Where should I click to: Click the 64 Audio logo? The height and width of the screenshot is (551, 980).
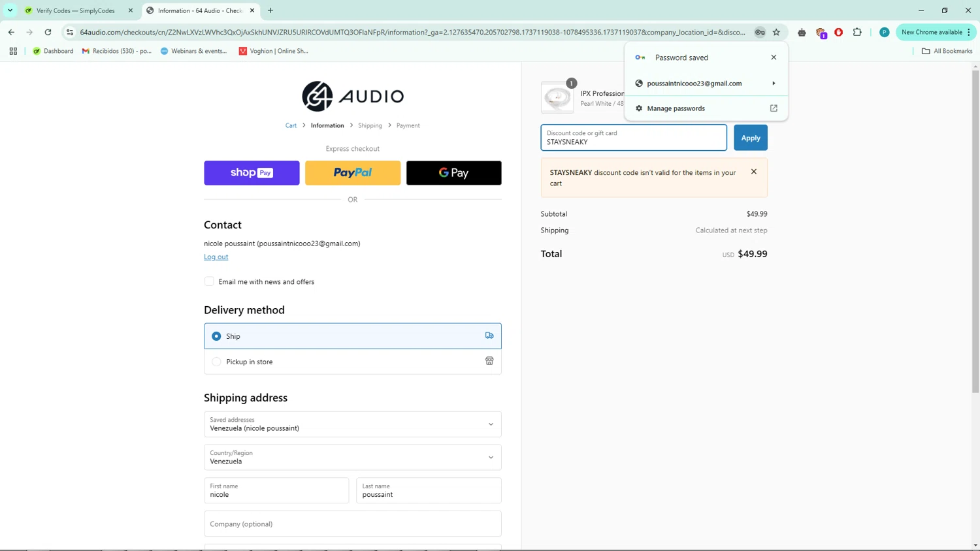353,97
